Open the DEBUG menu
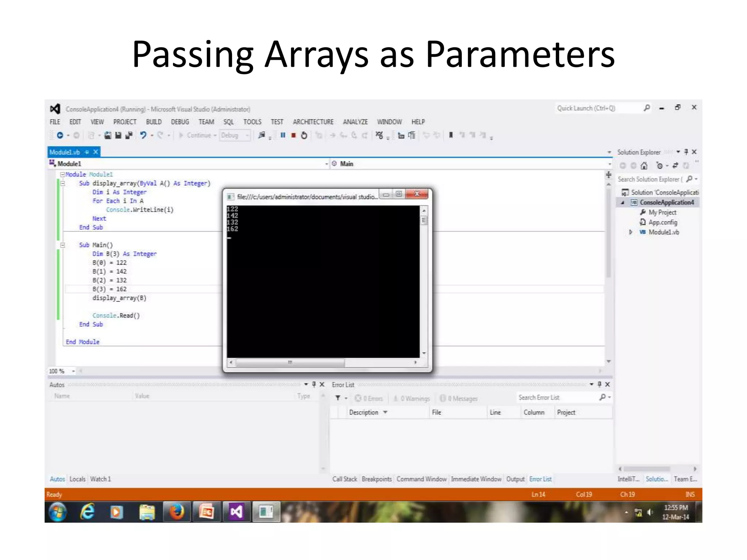 pyautogui.click(x=180, y=122)
